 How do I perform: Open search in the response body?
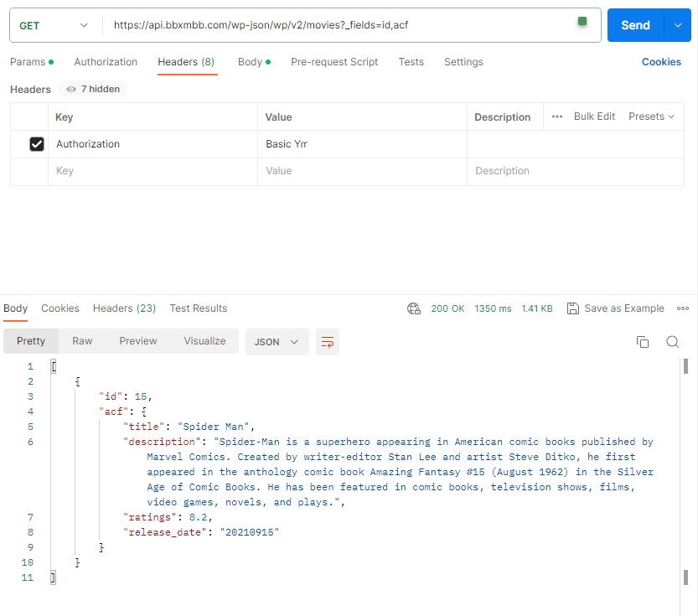click(x=672, y=342)
